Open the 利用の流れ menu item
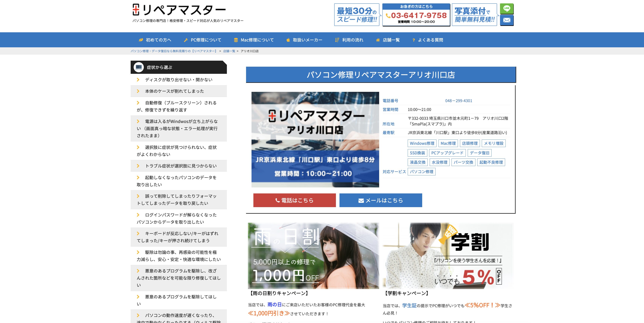The image size is (644, 323). tap(349, 40)
